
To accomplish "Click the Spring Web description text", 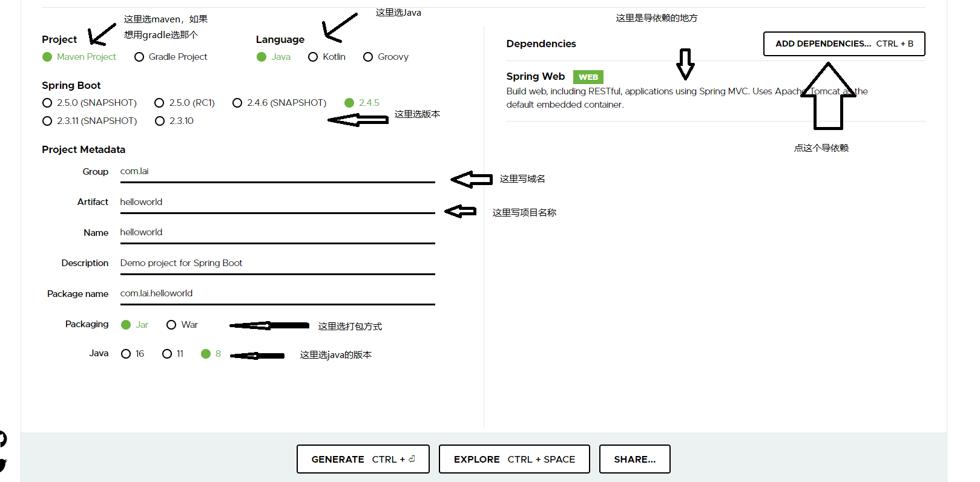I will 687,98.
